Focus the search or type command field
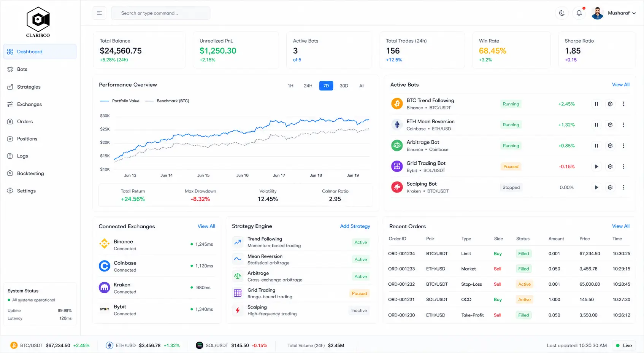 (x=161, y=13)
